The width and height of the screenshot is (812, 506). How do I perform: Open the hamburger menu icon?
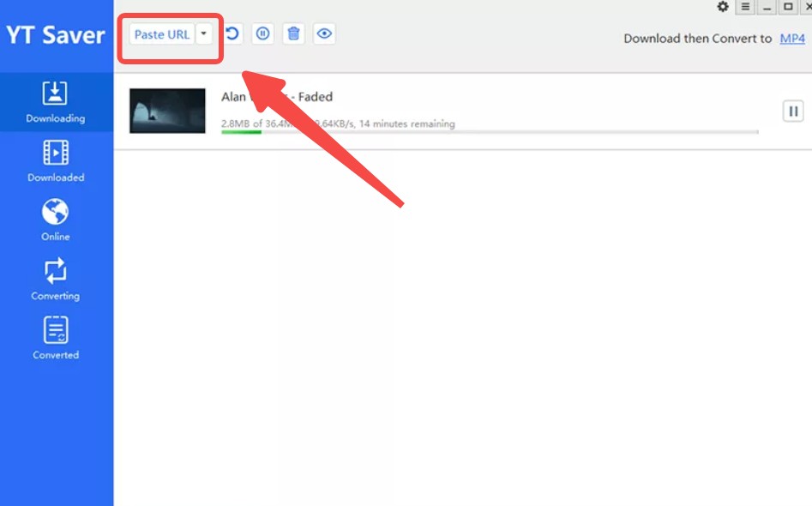point(745,7)
